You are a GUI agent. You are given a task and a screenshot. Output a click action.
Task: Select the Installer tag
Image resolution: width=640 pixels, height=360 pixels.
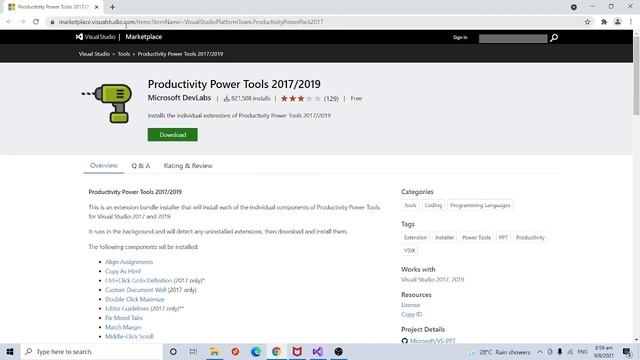(444, 238)
